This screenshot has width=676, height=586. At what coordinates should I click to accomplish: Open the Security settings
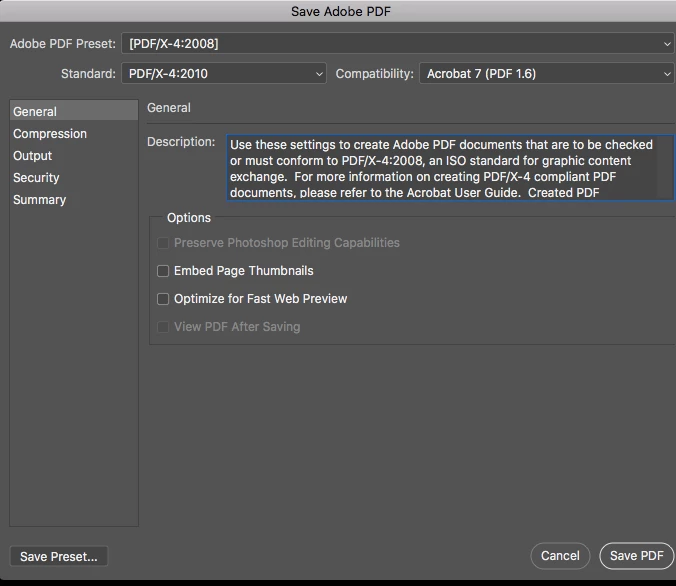(x=74, y=178)
